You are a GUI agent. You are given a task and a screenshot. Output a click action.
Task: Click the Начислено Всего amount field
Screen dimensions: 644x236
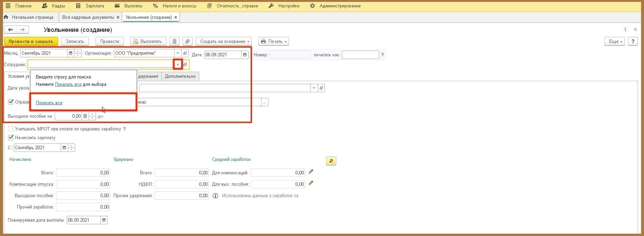pyautogui.click(x=83, y=173)
